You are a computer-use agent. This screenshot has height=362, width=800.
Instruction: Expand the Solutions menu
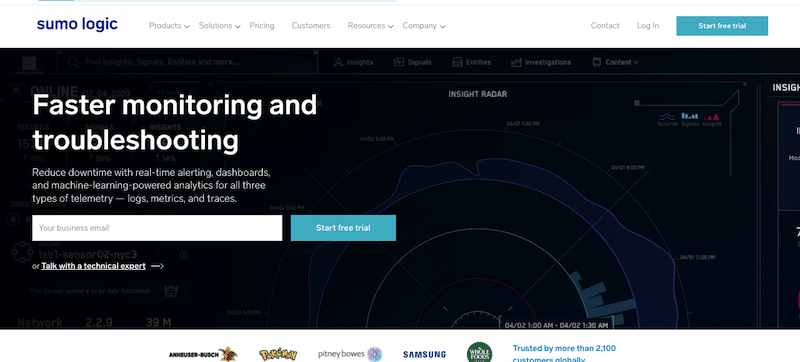point(219,25)
